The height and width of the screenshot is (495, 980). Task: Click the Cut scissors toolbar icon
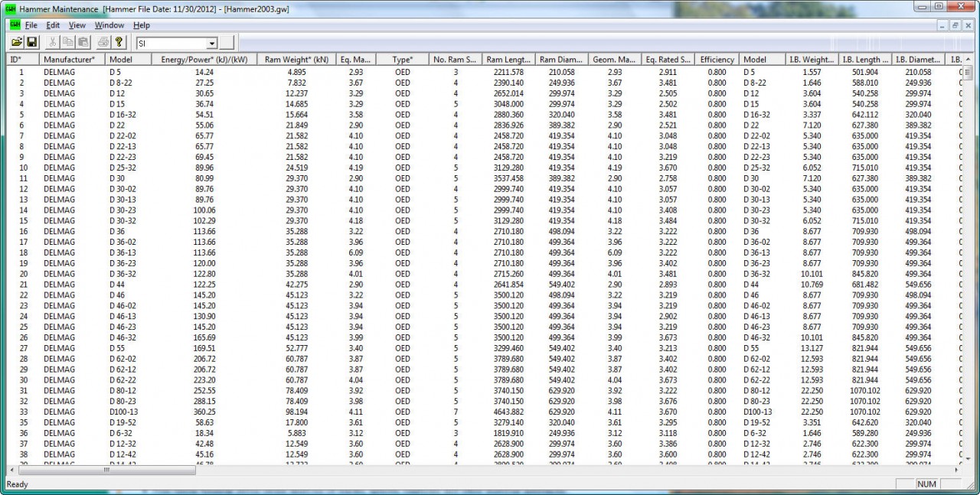tap(54, 43)
